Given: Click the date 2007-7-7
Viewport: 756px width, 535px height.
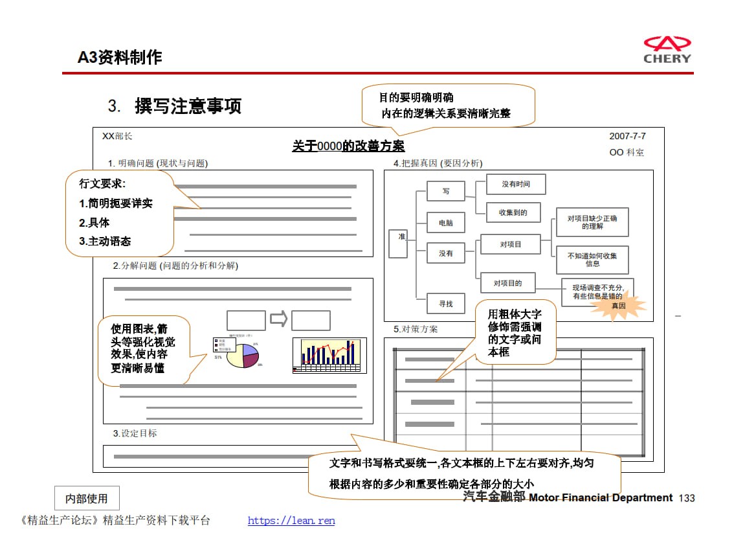Looking at the screenshot, I should [x=627, y=136].
